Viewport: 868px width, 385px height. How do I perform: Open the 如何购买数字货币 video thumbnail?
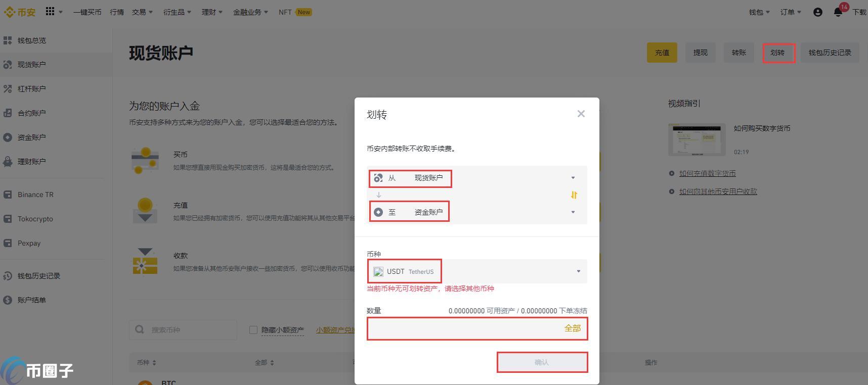pyautogui.click(x=697, y=139)
